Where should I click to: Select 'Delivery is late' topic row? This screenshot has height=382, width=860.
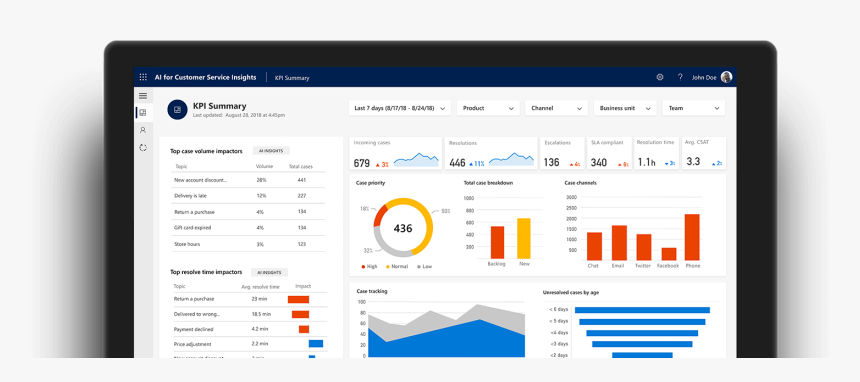(247, 196)
